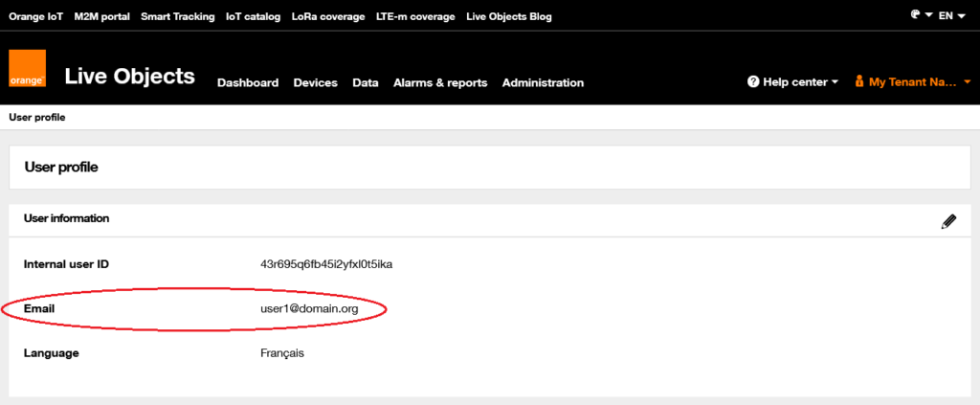Click the Français language value
The image size is (980, 405).
click(282, 353)
